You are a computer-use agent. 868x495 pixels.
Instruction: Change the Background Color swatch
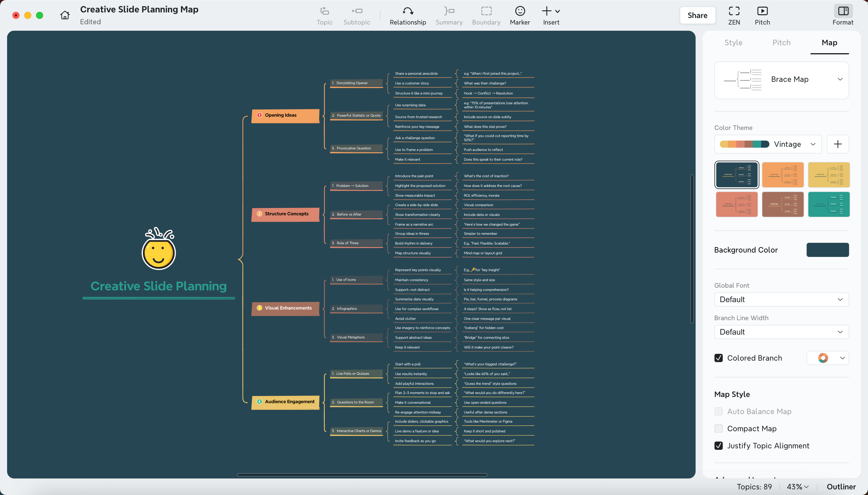pos(827,250)
